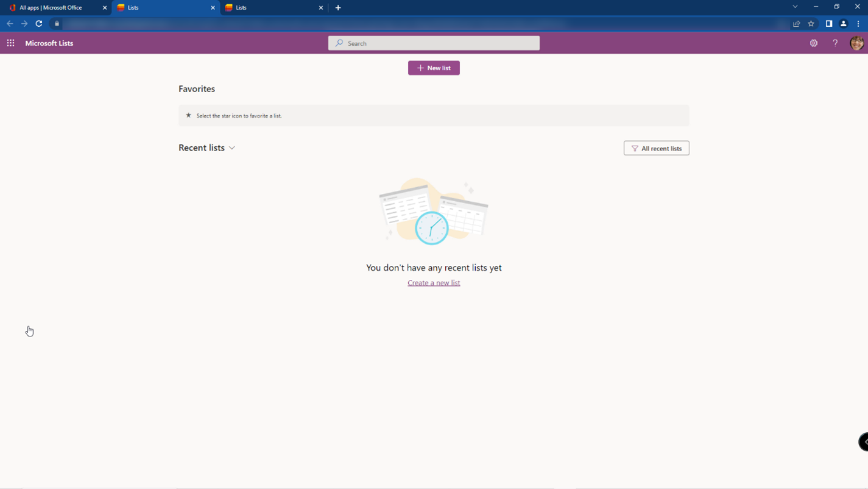
Task: Close the All apps Microsoft Office tab
Action: [x=105, y=8]
